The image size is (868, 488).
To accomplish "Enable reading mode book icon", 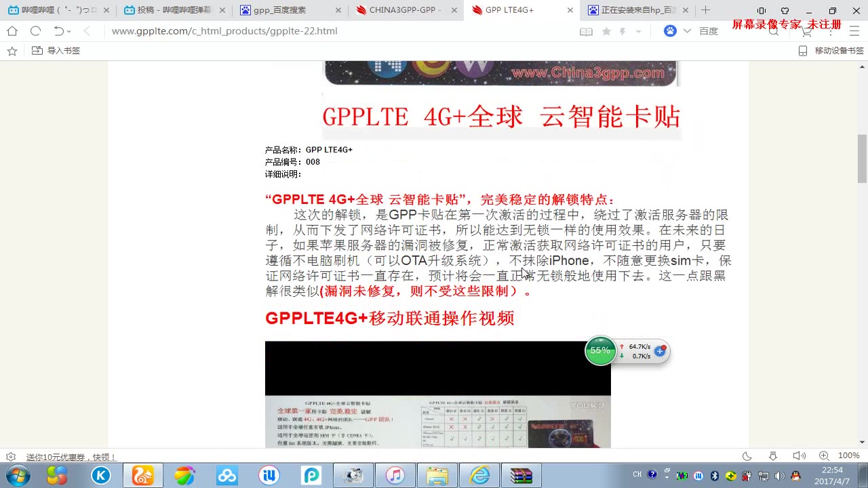I will (587, 31).
